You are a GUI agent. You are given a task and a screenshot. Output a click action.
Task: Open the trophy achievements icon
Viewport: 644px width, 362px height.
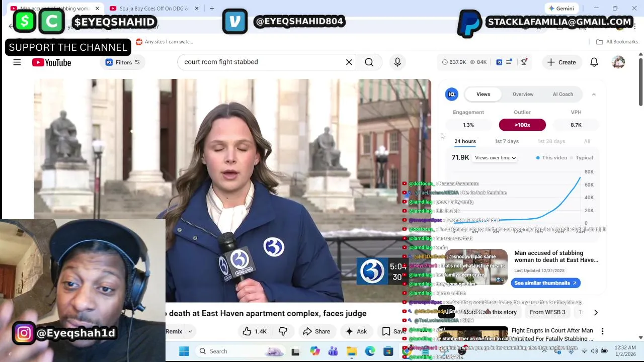(x=524, y=62)
